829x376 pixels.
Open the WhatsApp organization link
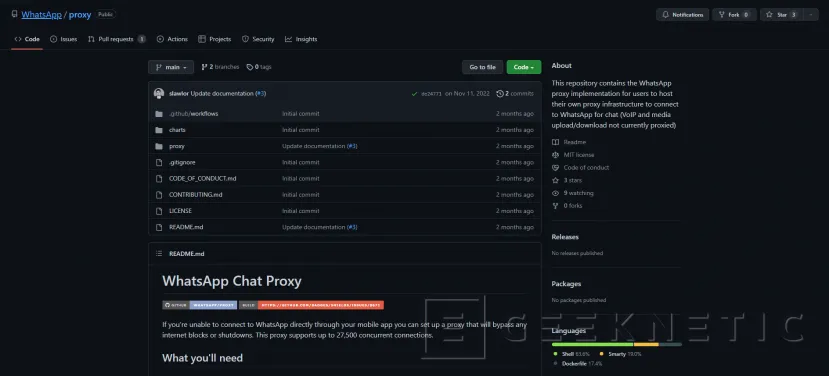tap(41, 15)
